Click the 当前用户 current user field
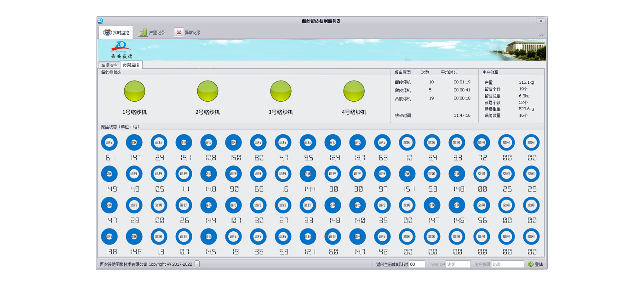The width and height of the screenshot is (644, 287). pyautogui.click(x=458, y=264)
